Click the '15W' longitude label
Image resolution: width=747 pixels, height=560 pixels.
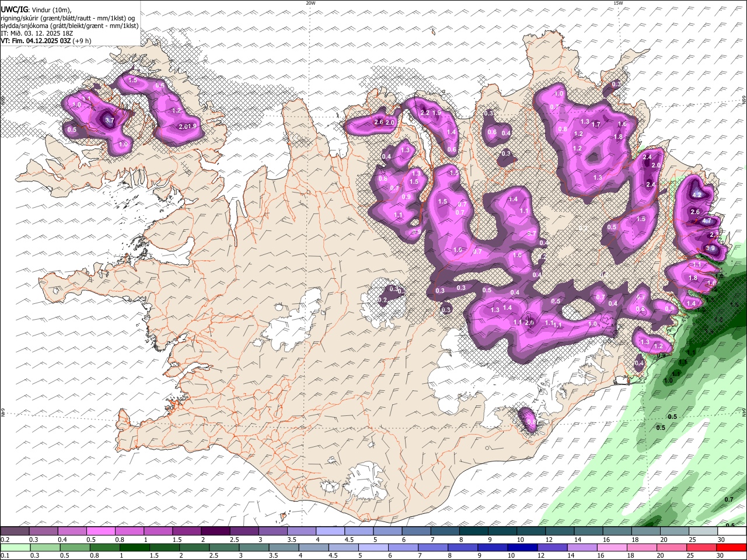pyautogui.click(x=617, y=3)
